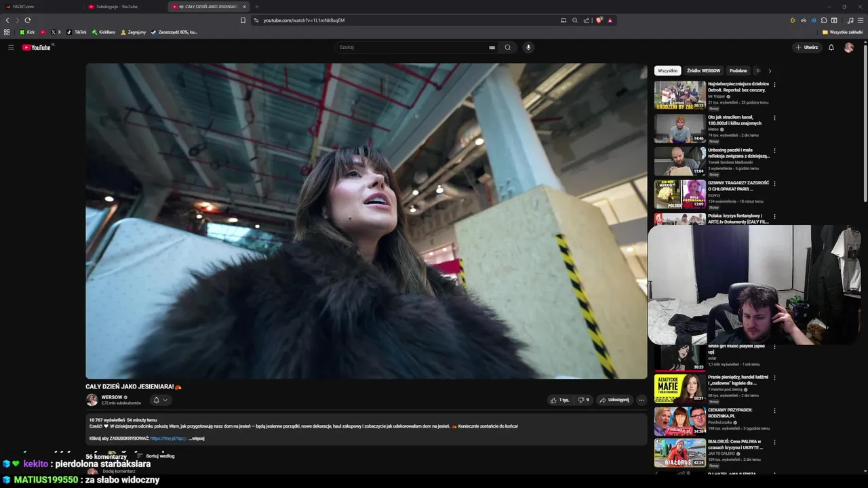The width and height of the screenshot is (868, 488).
Task: Open the WERSOW channel name
Action: [x=112, y=397]
